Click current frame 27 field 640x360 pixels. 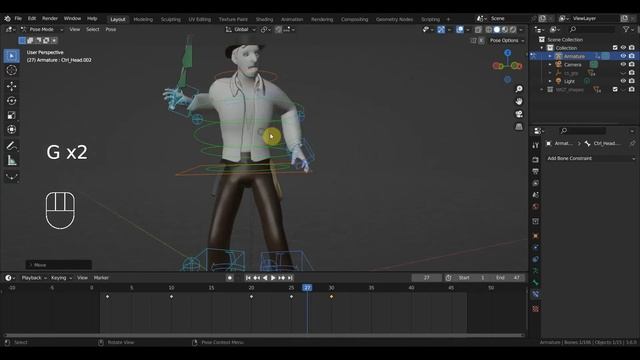tap(426, 278)
